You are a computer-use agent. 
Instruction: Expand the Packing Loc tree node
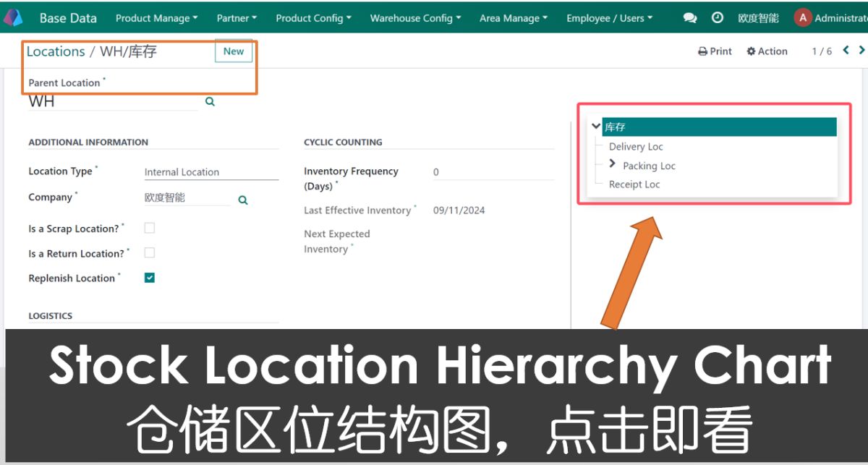coord(613,165)
